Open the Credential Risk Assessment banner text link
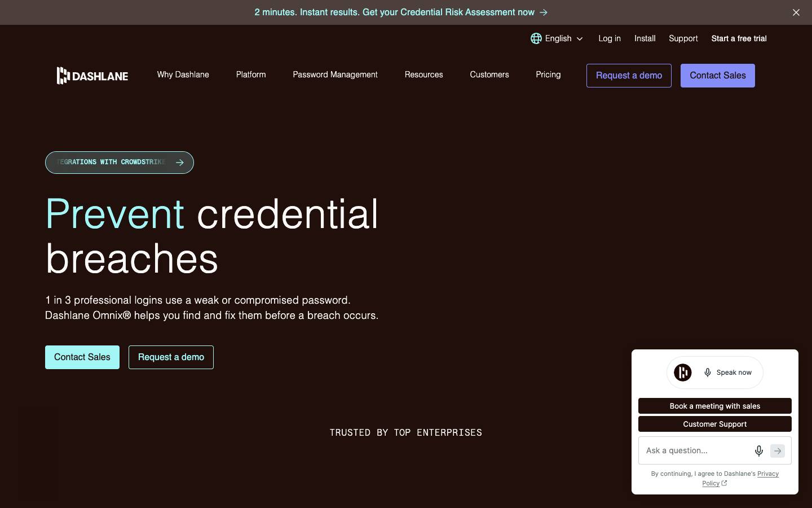812x508 pixels. click(394, 12)
